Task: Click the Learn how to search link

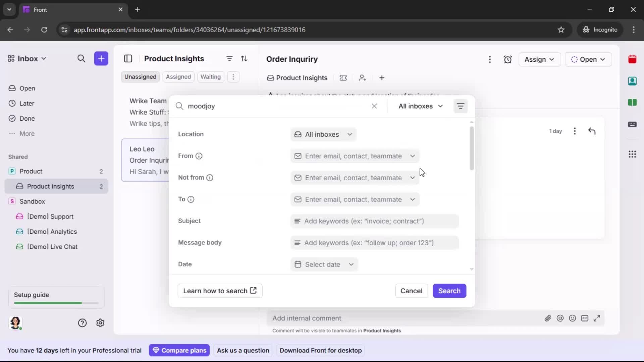Action: [220, 291]
